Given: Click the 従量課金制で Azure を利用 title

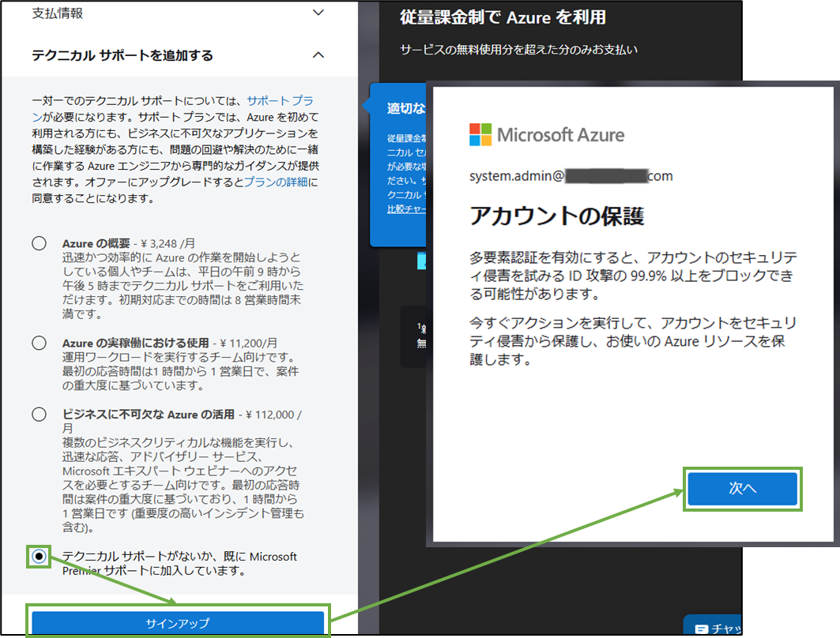Looking at the screenshot, I should 503,17.
